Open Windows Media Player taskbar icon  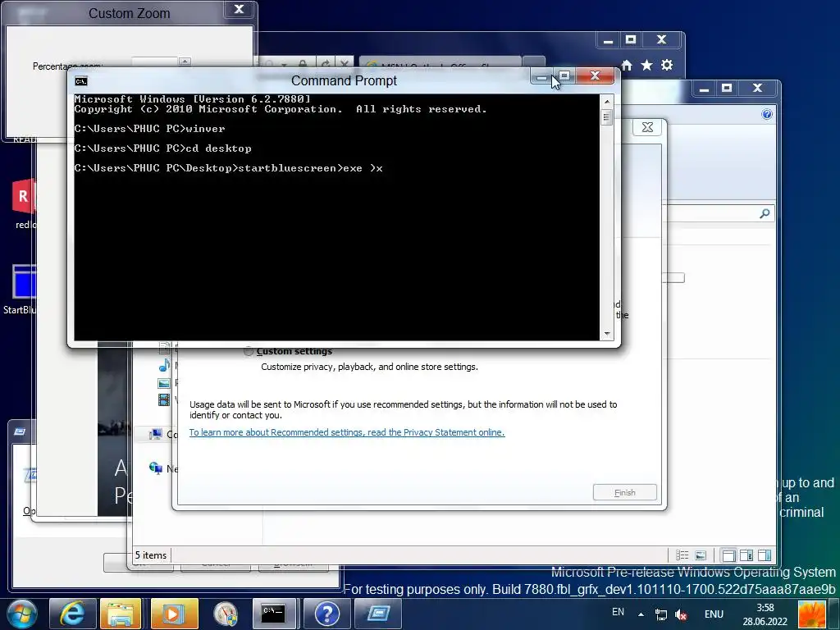pos(175,614)
